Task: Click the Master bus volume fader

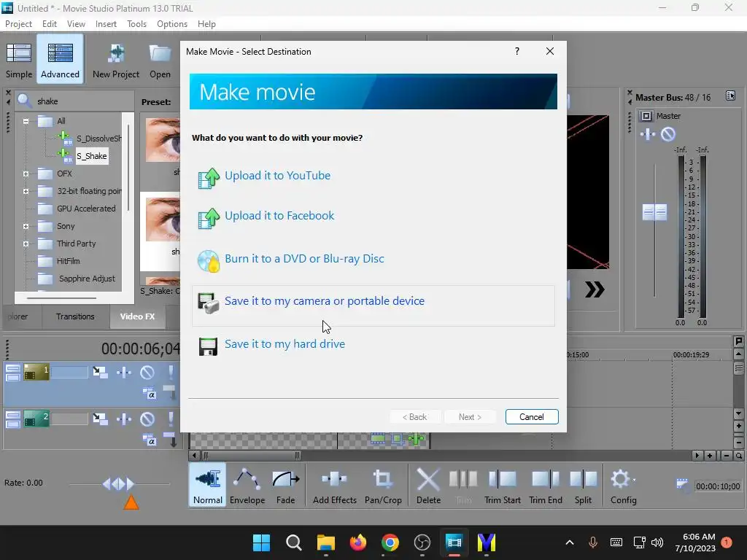Action: pyautogui.click(x=654, y=212)
